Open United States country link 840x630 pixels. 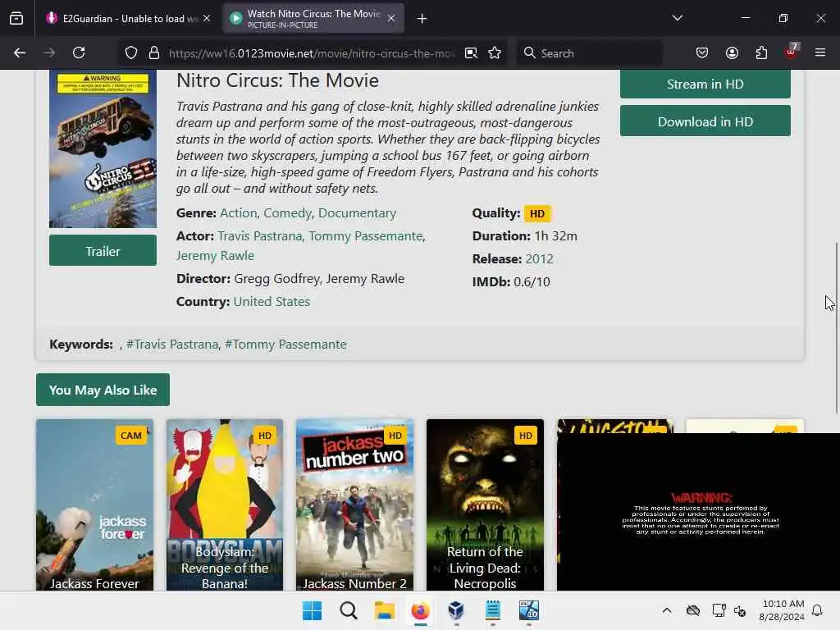(272, 302)
